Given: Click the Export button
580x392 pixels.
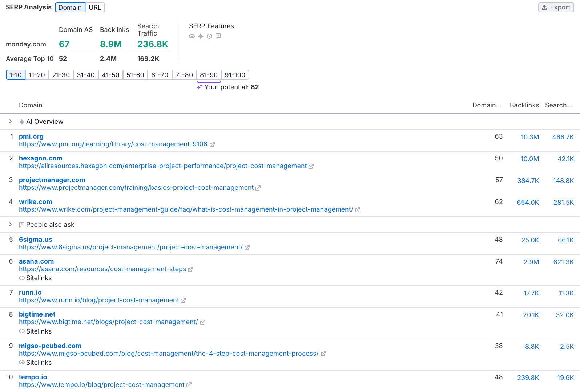Looking at the screenshot, I should coord(556,7).
